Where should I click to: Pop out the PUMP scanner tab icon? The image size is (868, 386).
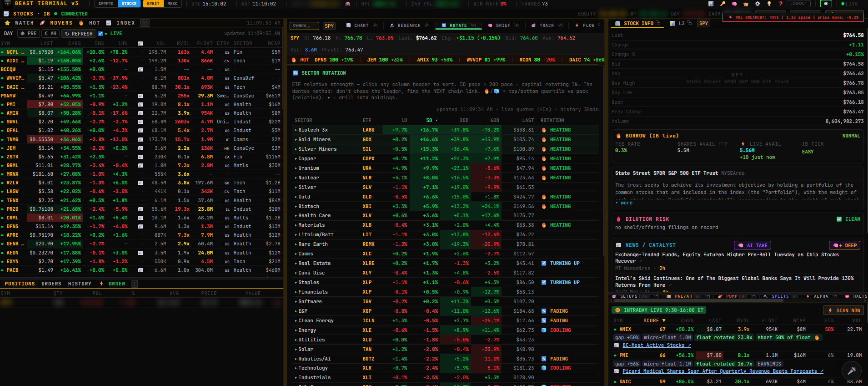(x=753, y=296)
